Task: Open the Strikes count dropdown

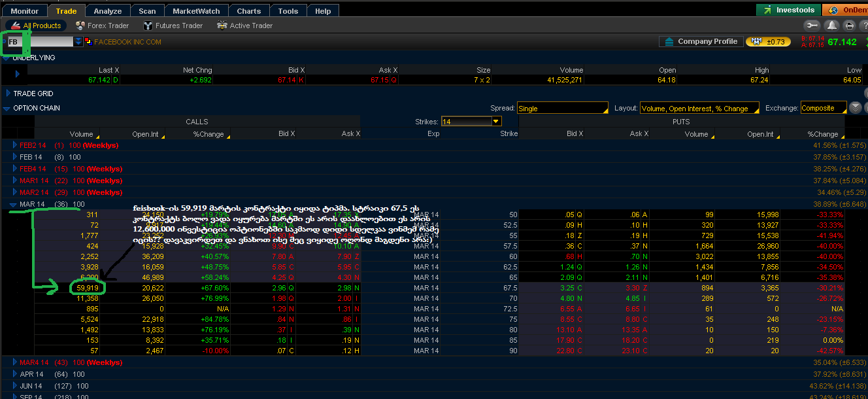Action: tap(495, 122)
